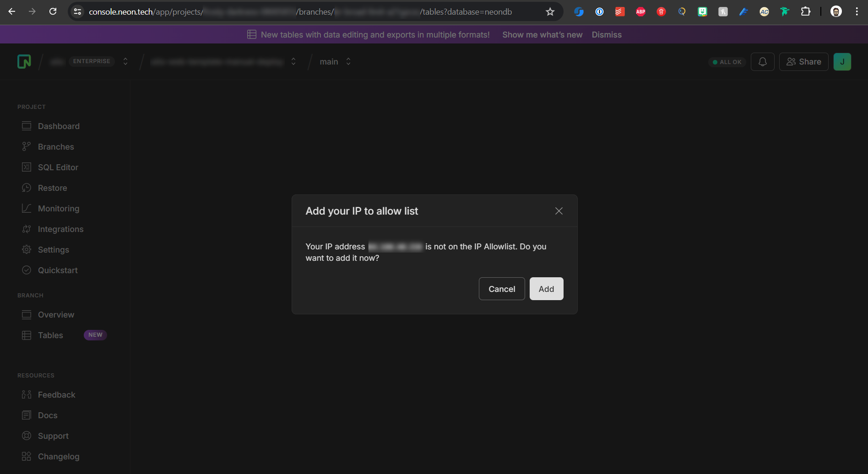The image size is (868, 474).
Task: Bookmark this page with the star icon
Action: tap(550, 11)
